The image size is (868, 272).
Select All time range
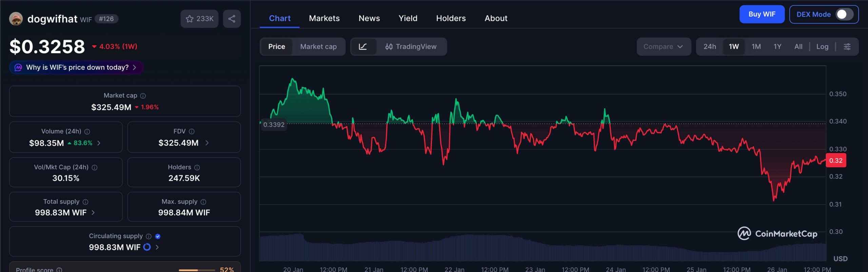pos(798,47)
